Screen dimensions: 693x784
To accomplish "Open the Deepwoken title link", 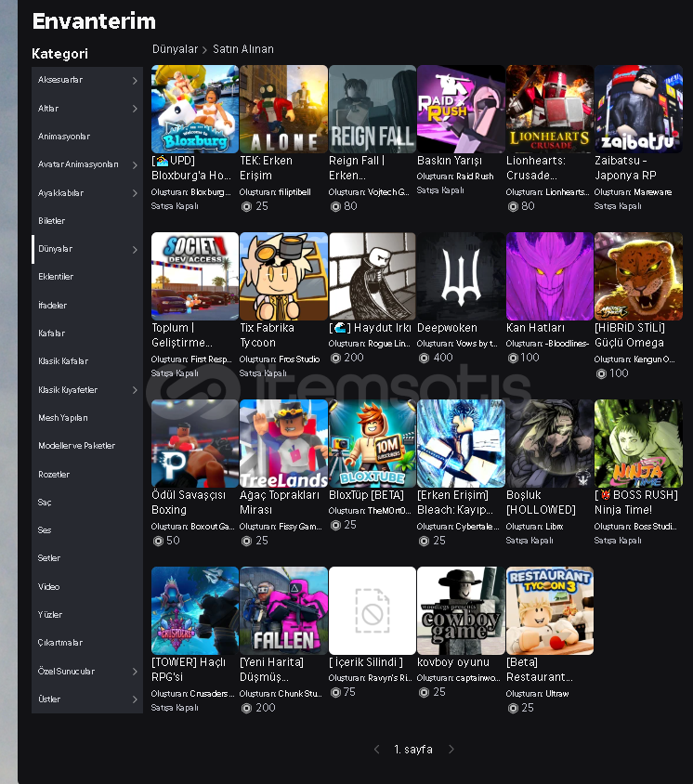I will pyautogui.click(x=447, y=328).
